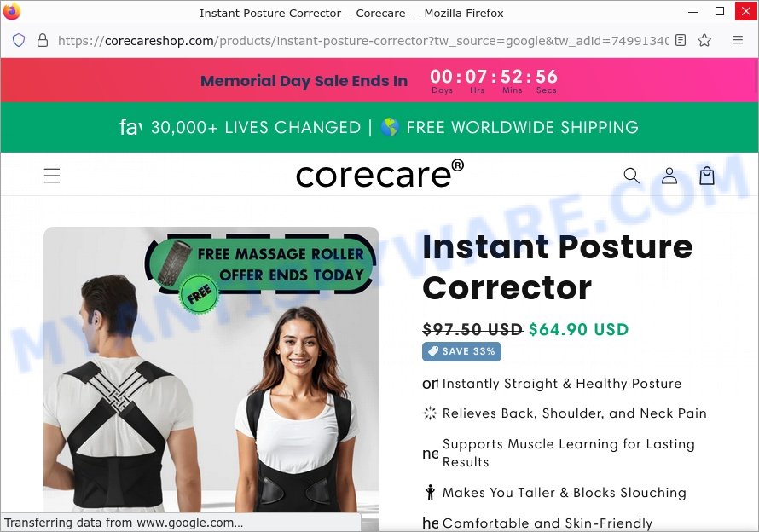Click the Instant Posture Corrector product title

click(x=557, y=267)
